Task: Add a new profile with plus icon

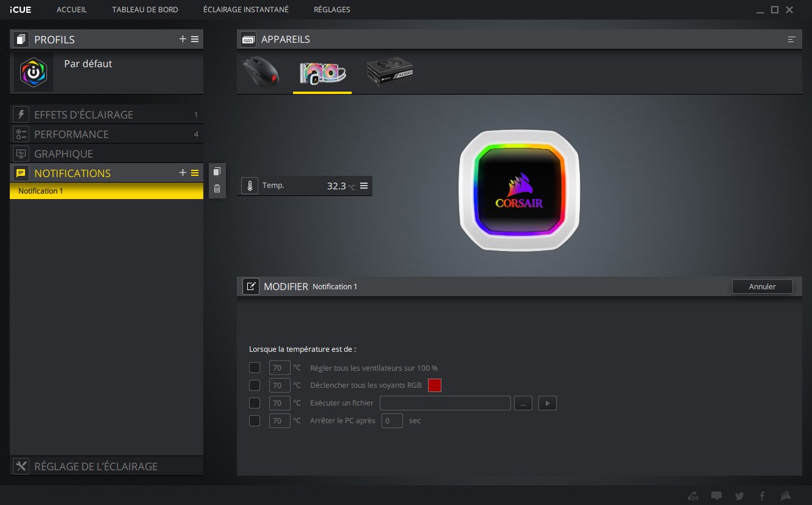Action: coord(183,39)
